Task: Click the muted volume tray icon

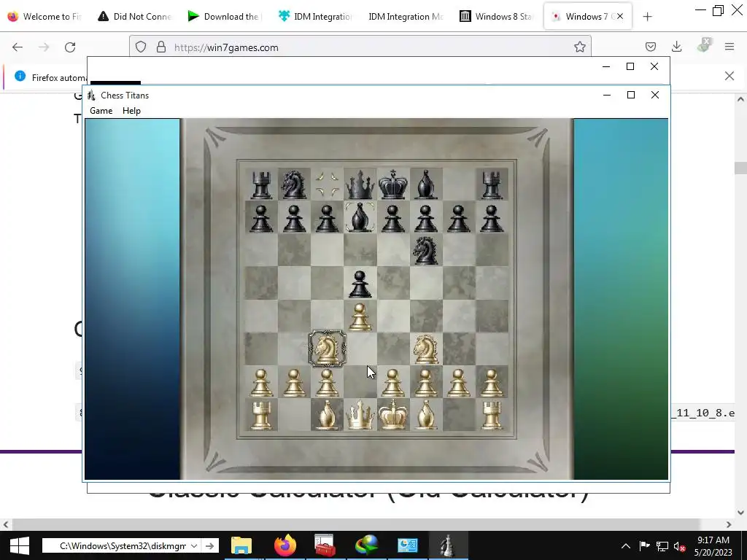Action: [x=680, y=546]
